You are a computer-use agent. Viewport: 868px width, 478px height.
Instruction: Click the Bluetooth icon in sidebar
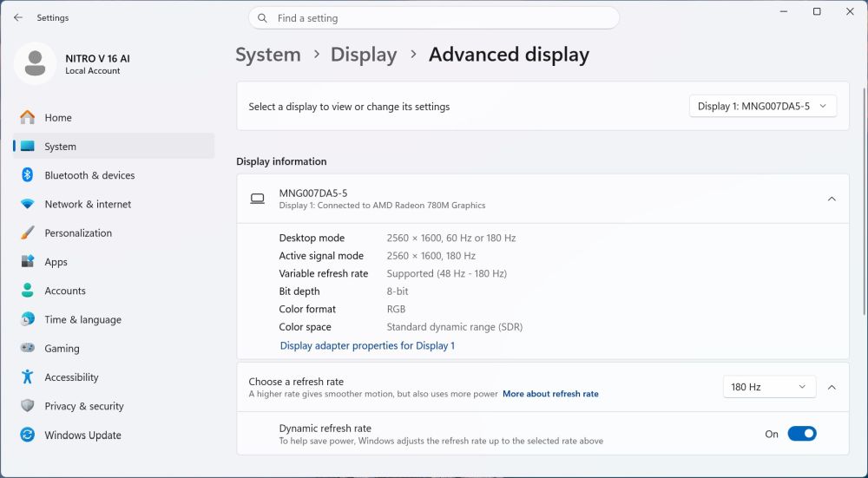[27, 175]
